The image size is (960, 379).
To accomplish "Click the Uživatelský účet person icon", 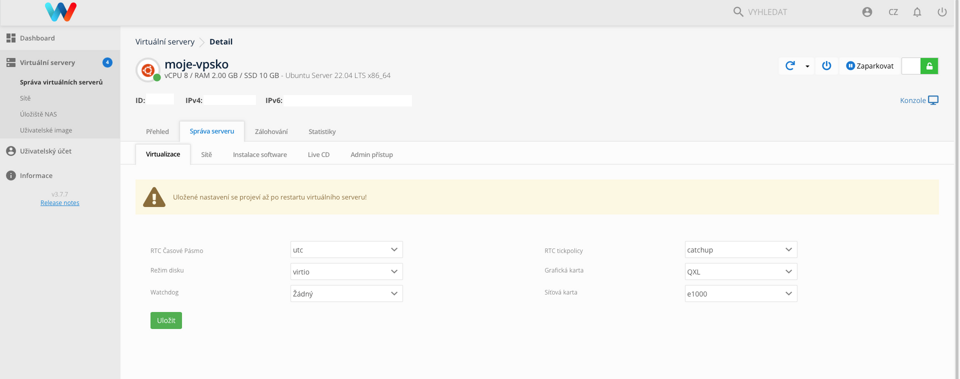I will click(x=10, y=151).
